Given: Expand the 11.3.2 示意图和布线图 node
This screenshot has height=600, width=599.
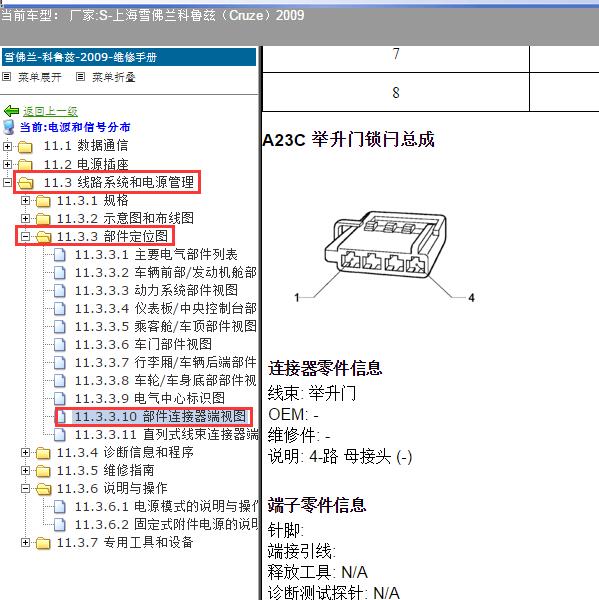Looking at the screenshot, I should (25, 218).
